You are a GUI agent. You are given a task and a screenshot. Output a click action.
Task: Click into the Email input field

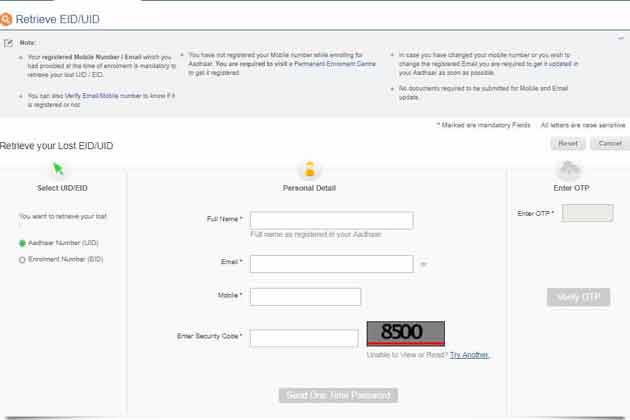tap(331, 264)
